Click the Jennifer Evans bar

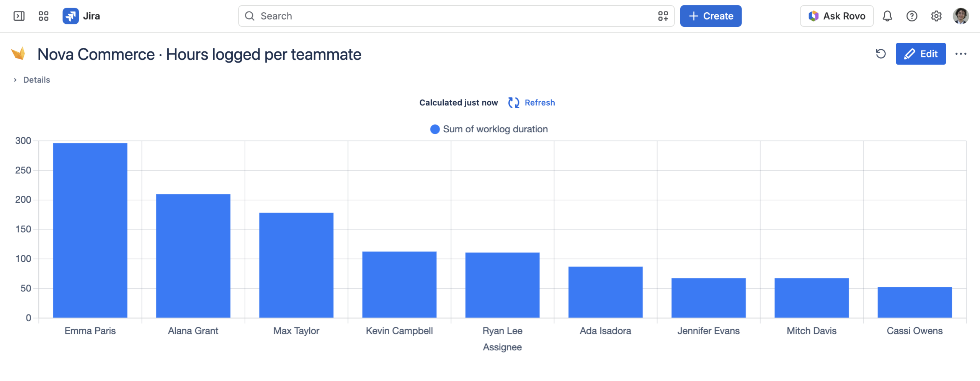709,298
